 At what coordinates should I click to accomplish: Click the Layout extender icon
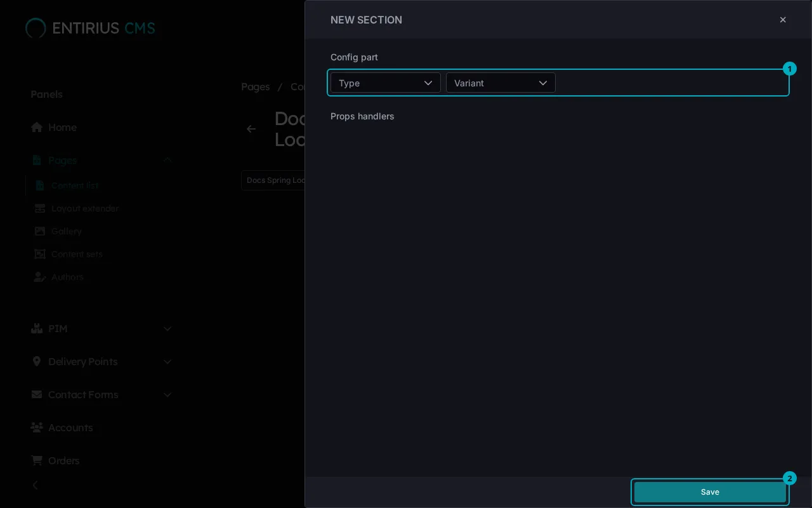[x=40, y=208]
